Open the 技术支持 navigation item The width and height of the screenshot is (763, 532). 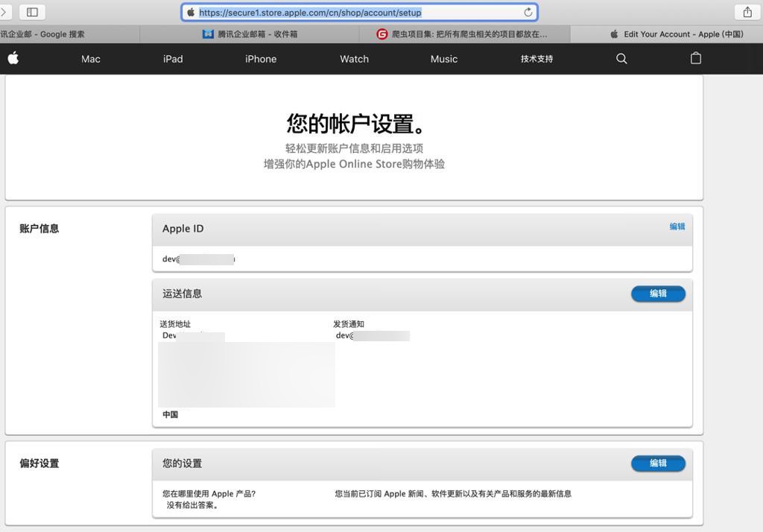(x=536, y=59)
